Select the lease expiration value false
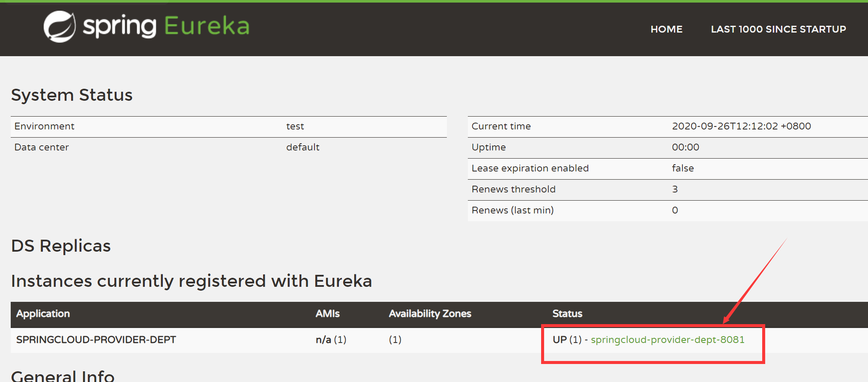This screenshot has width=868, height=382. click(x=683, y=168)
